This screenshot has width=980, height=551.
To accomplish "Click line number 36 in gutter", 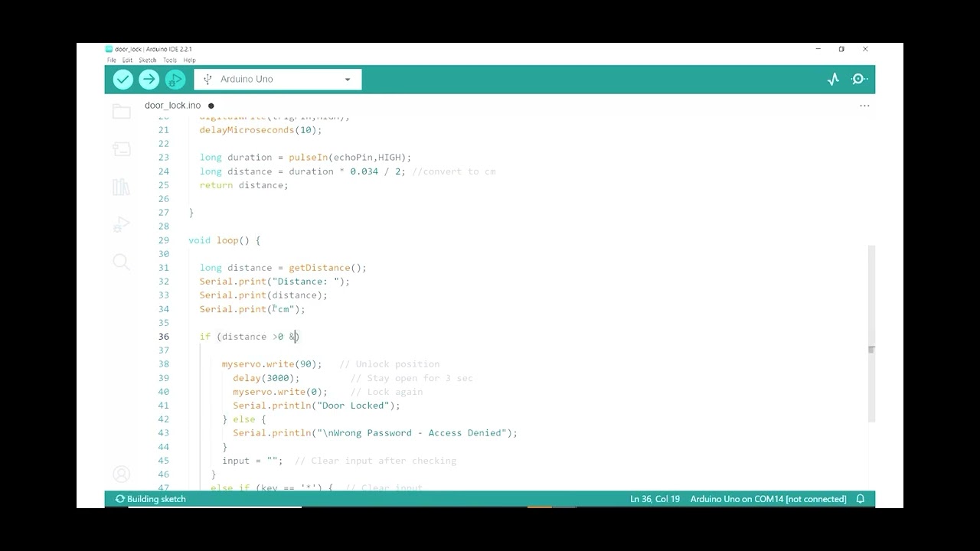I will (x=164, y=337).
